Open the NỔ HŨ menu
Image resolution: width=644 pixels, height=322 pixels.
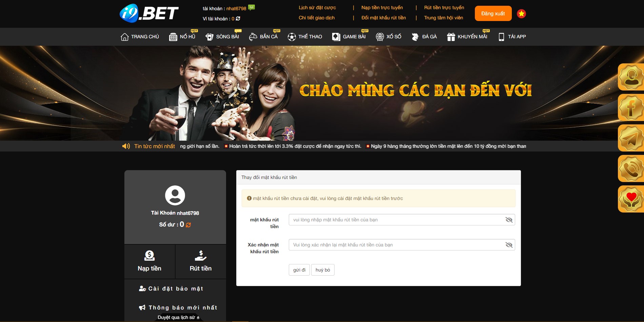point(183,37)
